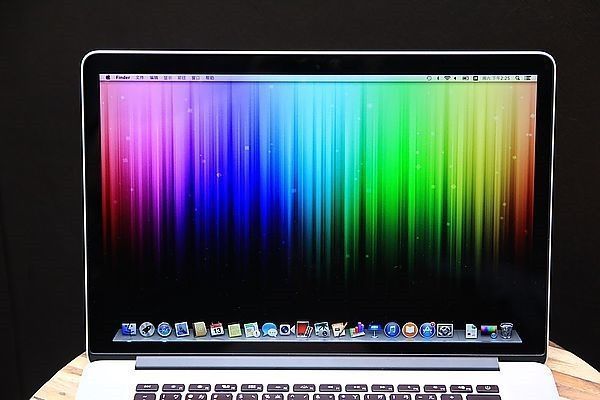Open Calendar icon showing 13
This screenshot has width=600, height=400.
217,330
